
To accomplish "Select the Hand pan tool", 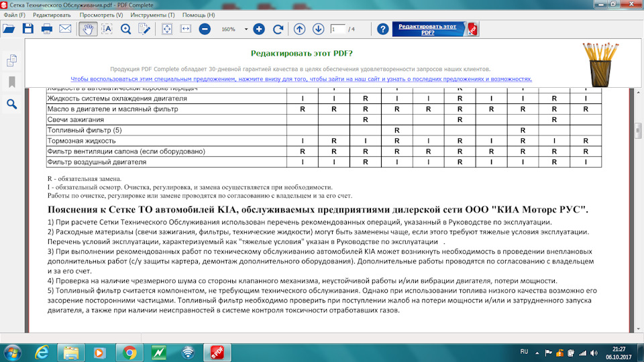I will (x=87, y=29).
